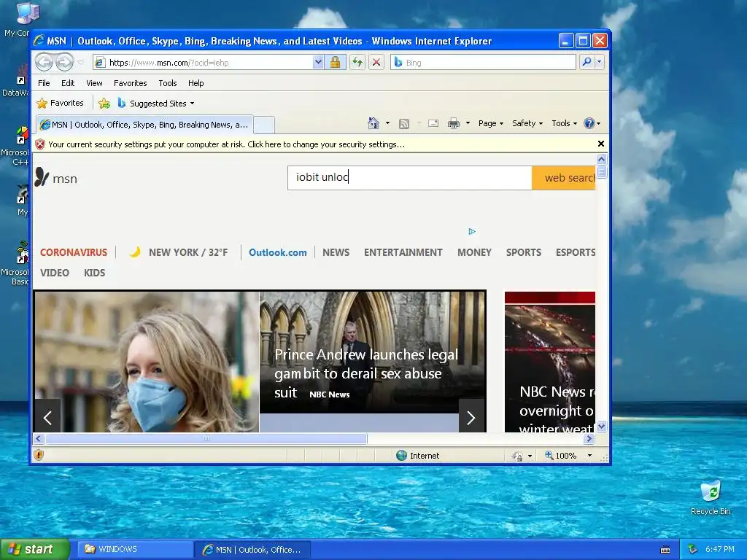Click the Favorites star button

pyautogui.click(x=61, y=103)
